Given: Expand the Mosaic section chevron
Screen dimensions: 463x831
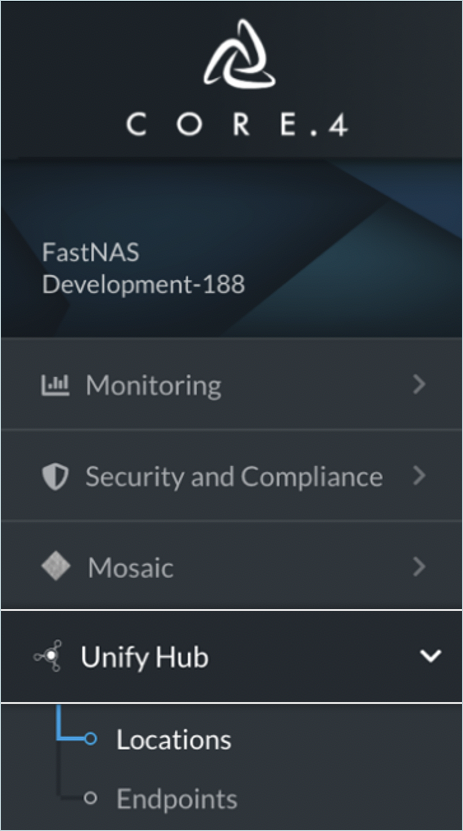Looking at the screenshot, I should tap(420, 567).
